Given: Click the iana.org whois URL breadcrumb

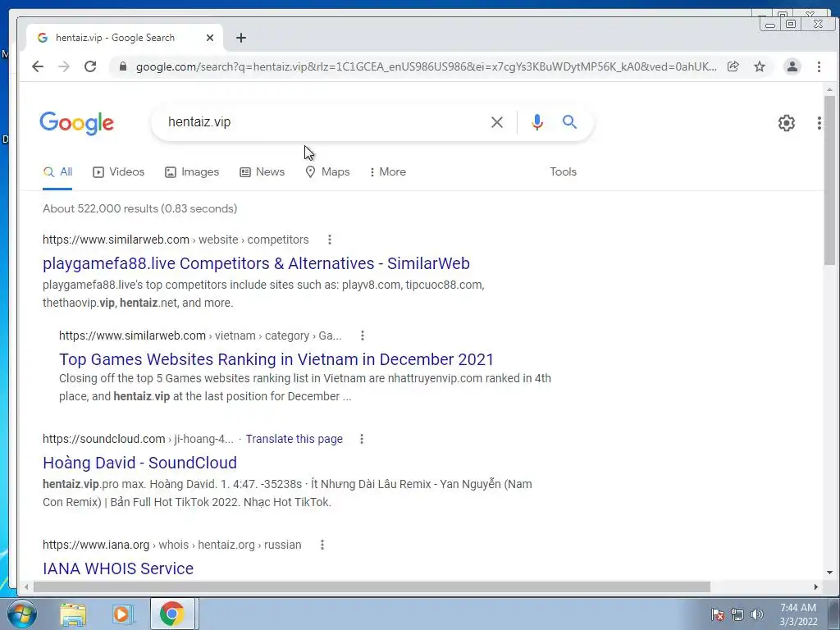Looking at the screenshot, I should [172, 545].
